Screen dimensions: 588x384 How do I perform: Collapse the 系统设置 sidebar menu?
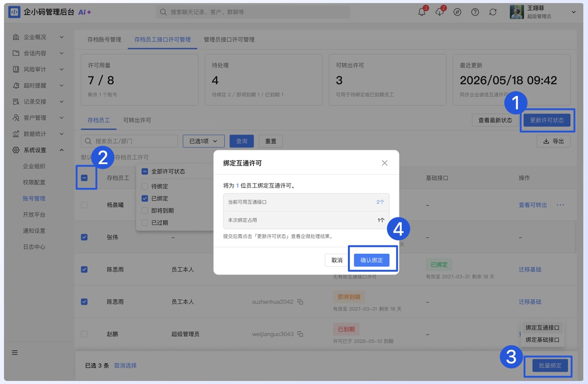[38, 150]
